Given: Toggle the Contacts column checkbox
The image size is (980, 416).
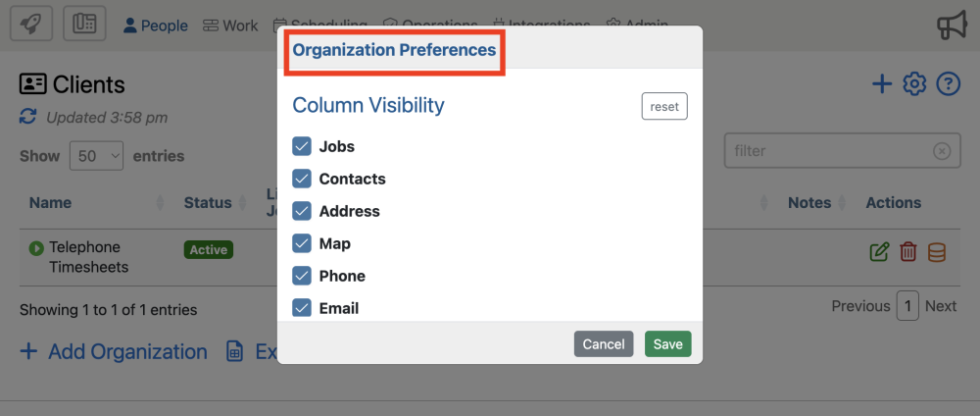Looking at the screenshot, I should pyautogui.click(x=302, y=179).
